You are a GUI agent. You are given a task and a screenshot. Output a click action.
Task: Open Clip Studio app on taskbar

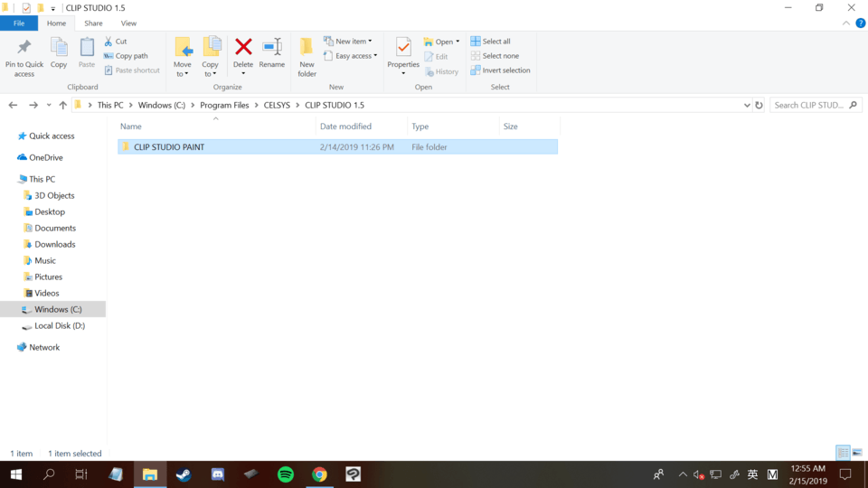354,474
